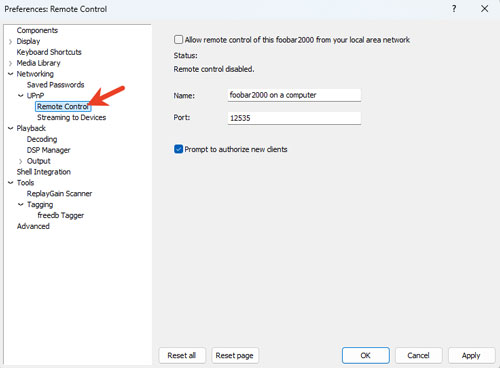The width and height of the screenshot is (500, 368).
Task: Expand the Media Library node
Action: (x=10, y=63)
